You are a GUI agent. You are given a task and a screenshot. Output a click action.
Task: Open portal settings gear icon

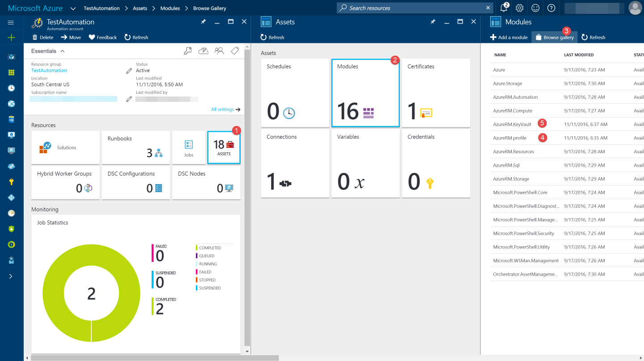coord(519,8)
